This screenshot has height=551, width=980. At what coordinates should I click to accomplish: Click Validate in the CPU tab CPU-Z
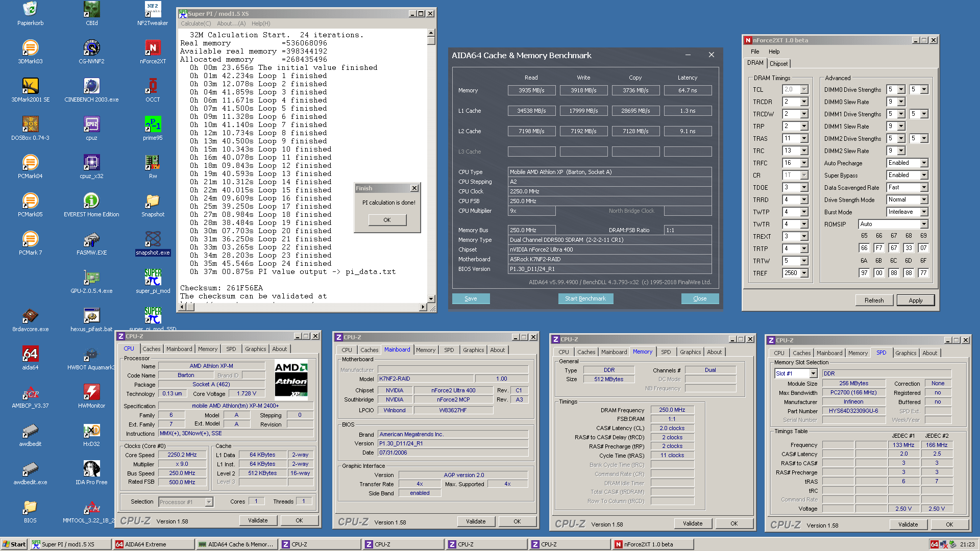(258, 520)
